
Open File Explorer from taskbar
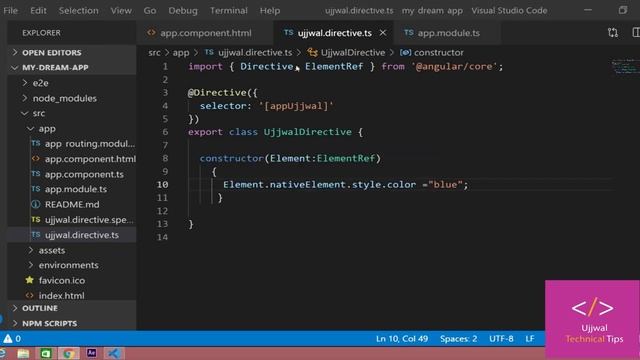(23, 353)
